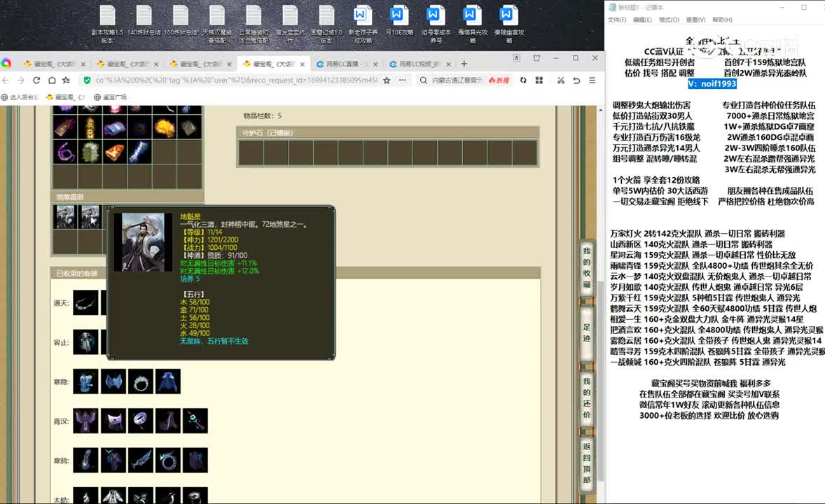Image resolution: width=825 pixels, height=504 pixels.
Task: Open Notepad 查看(V) menu
Action: tap(695, 20)
